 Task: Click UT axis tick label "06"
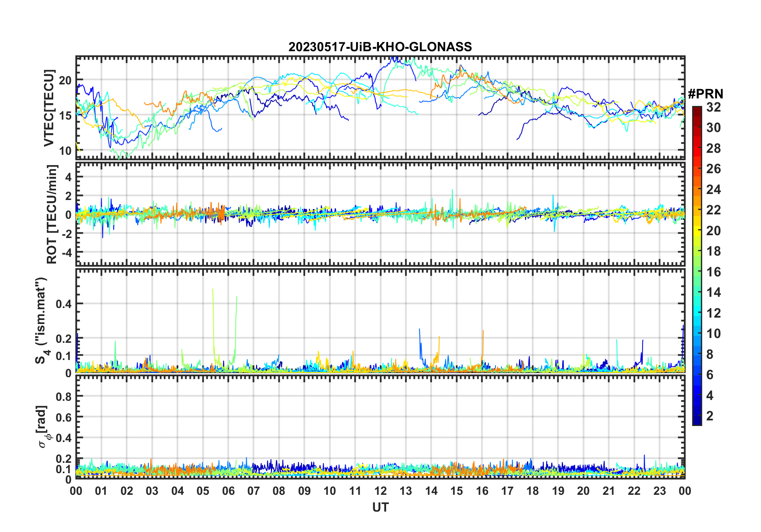228,491
